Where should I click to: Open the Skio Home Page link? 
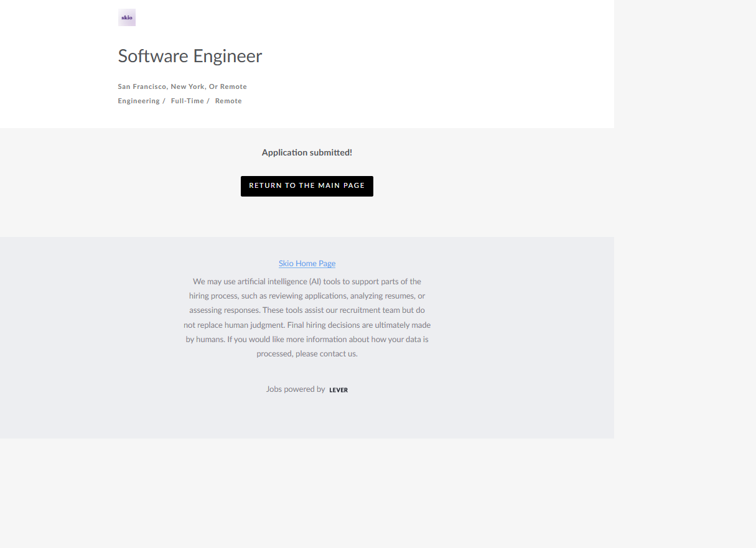(307, 264)
